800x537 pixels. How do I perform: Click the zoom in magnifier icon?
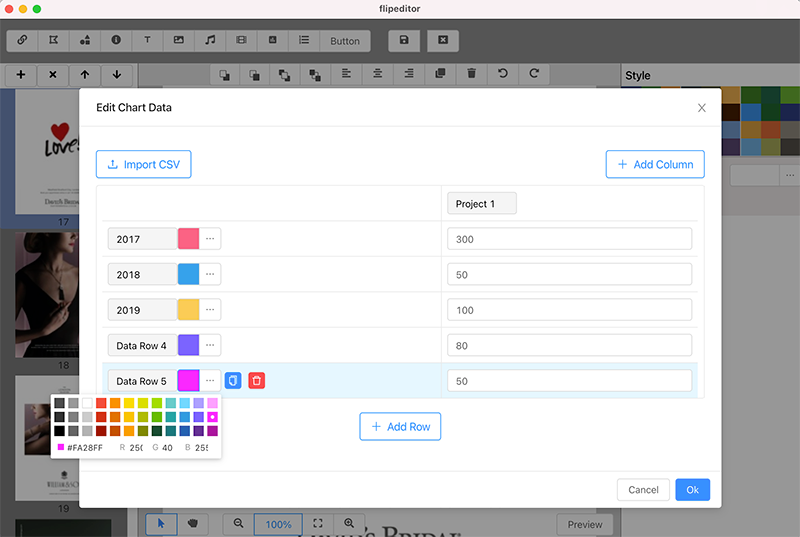[x=349, y=524]
